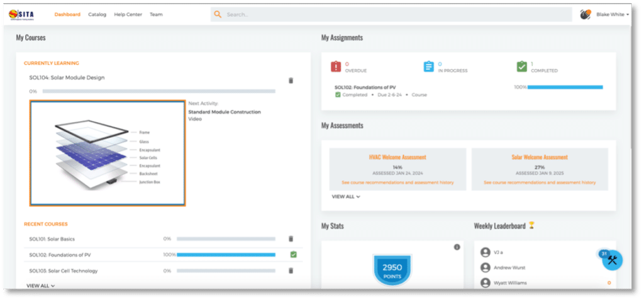Click trash icon beside SOL103 Solar Cell Technology
Image resolution: width=644 pixels, height=302 pixels.
[291, 271]
